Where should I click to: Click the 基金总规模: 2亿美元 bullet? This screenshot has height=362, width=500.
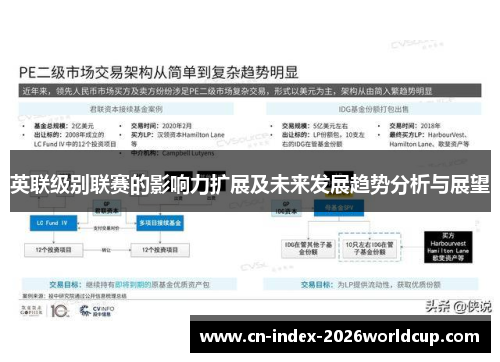tap(64, 126)
